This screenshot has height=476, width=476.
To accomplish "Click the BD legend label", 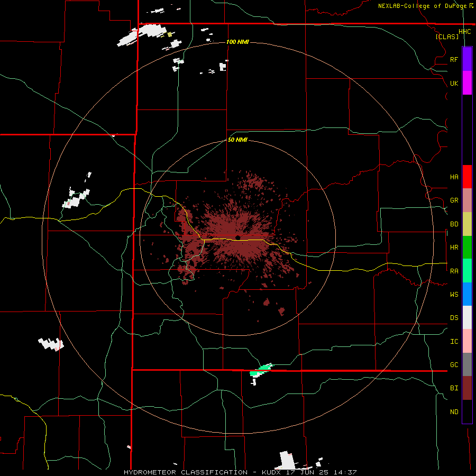I will click(x=454, y=224).
